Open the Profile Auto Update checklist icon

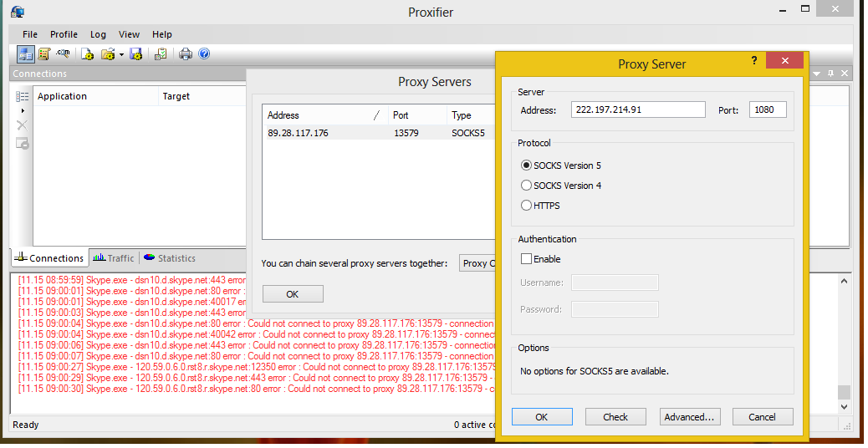coord(161,54)
